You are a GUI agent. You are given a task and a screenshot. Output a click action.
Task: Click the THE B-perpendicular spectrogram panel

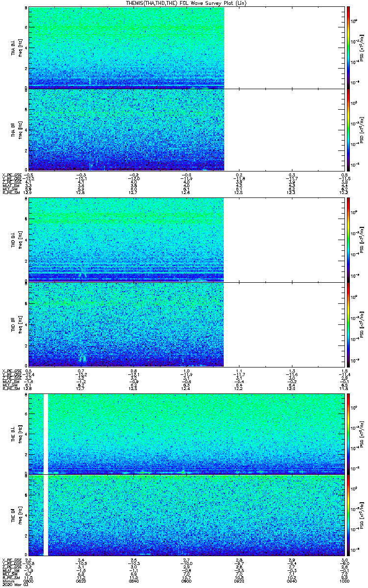click(x=187, y=434)
